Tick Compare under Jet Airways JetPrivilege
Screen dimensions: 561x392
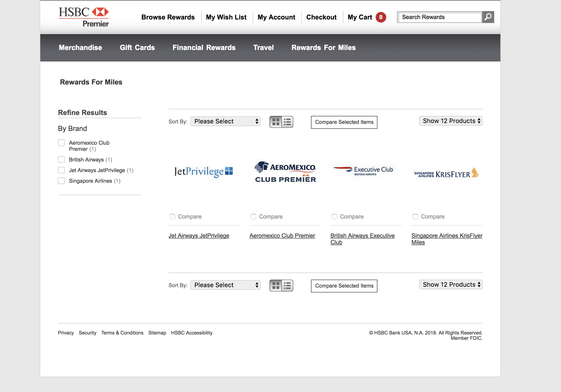pos(173,217)
